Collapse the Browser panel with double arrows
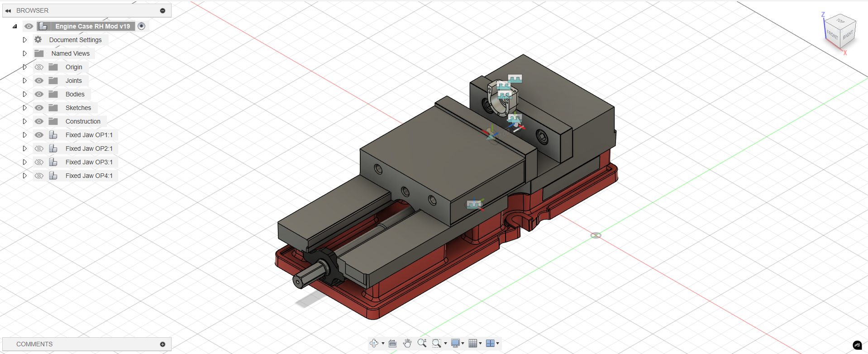 [8, 10]
